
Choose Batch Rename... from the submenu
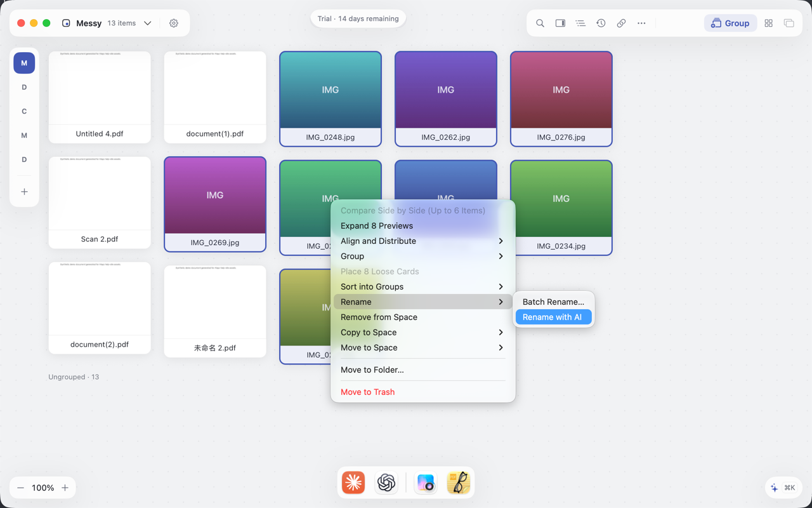553,302
